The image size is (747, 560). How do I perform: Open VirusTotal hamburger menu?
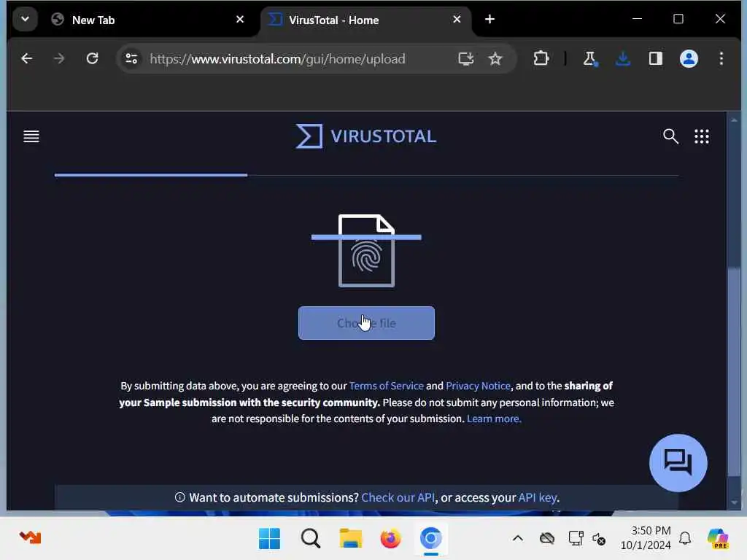point(31,136)
